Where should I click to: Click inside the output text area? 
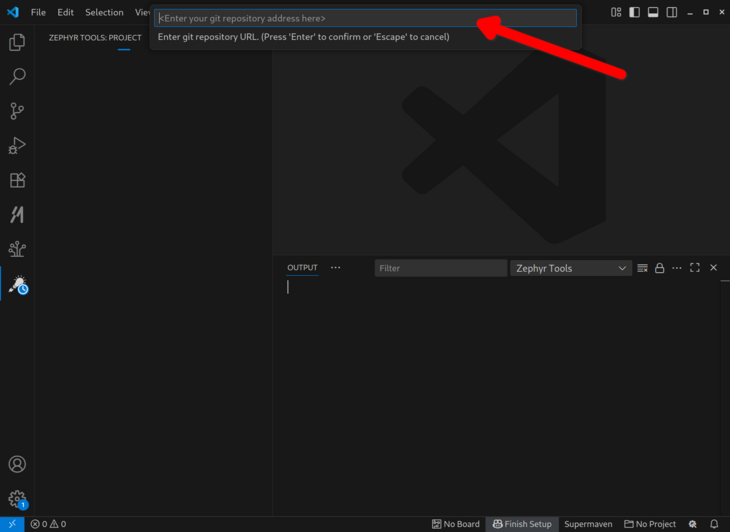(498, 396)
